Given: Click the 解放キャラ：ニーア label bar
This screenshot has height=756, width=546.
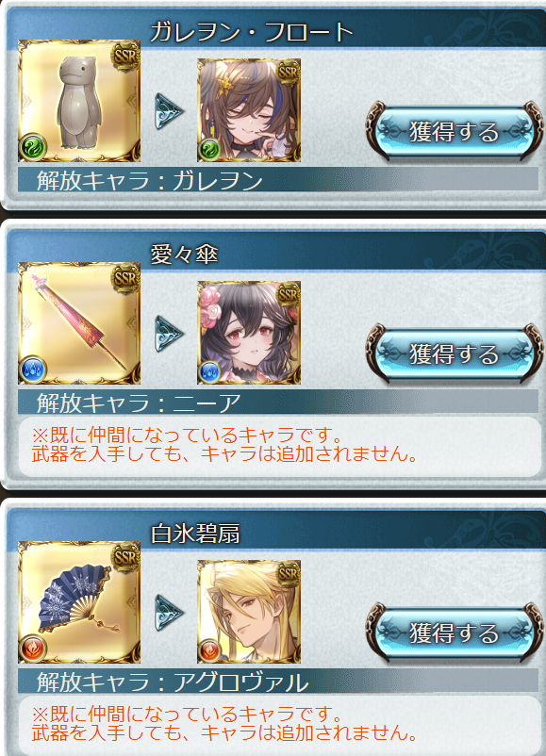Looking at the screenshot, I should (278, 403).
